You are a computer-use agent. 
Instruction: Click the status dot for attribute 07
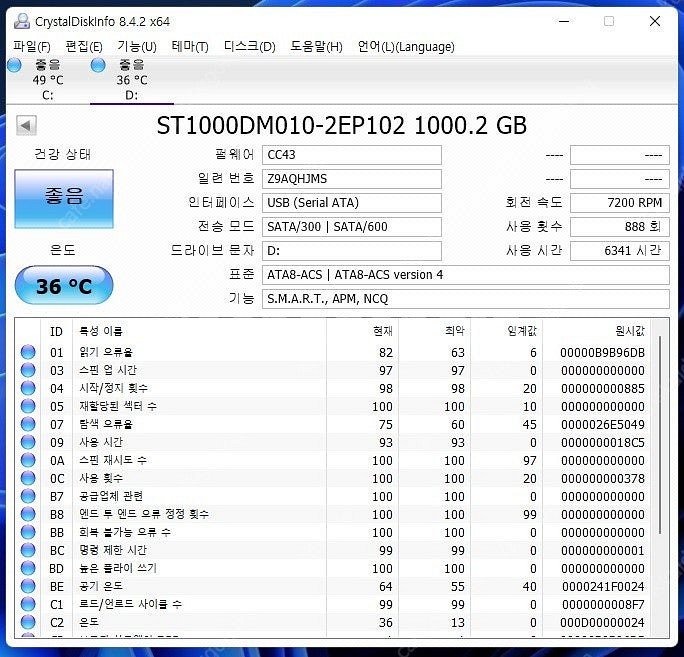pos(28,424)
